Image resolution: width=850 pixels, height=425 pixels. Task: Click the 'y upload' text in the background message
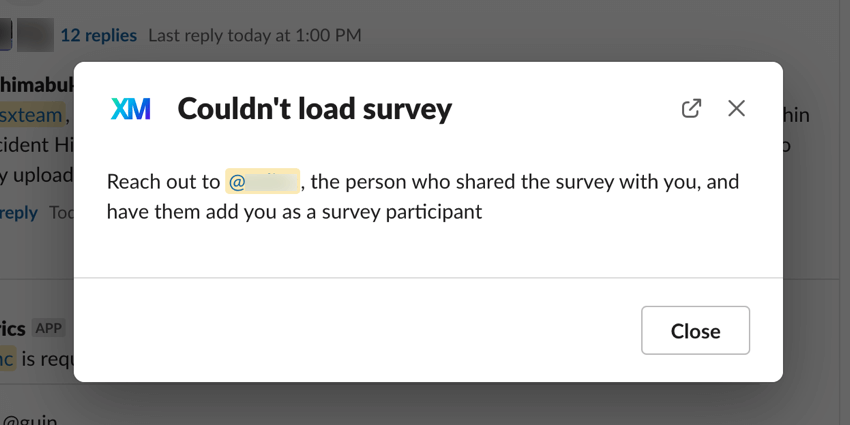[x=37, y=175]
